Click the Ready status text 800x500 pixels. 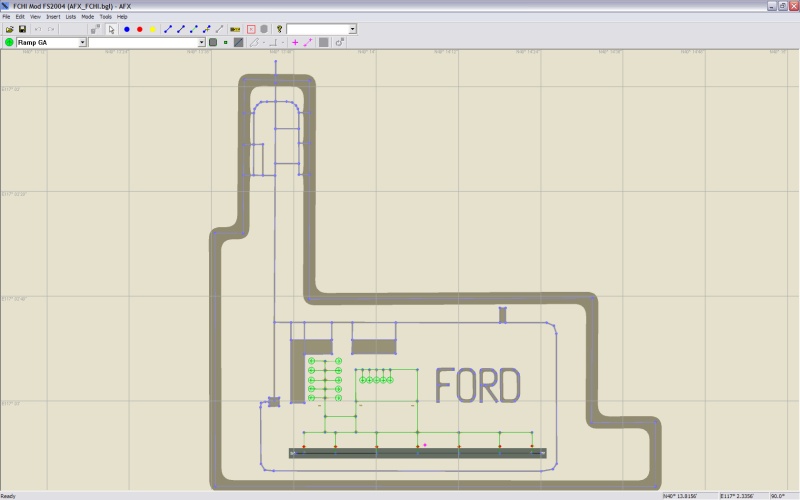click(x=8, y=496)
